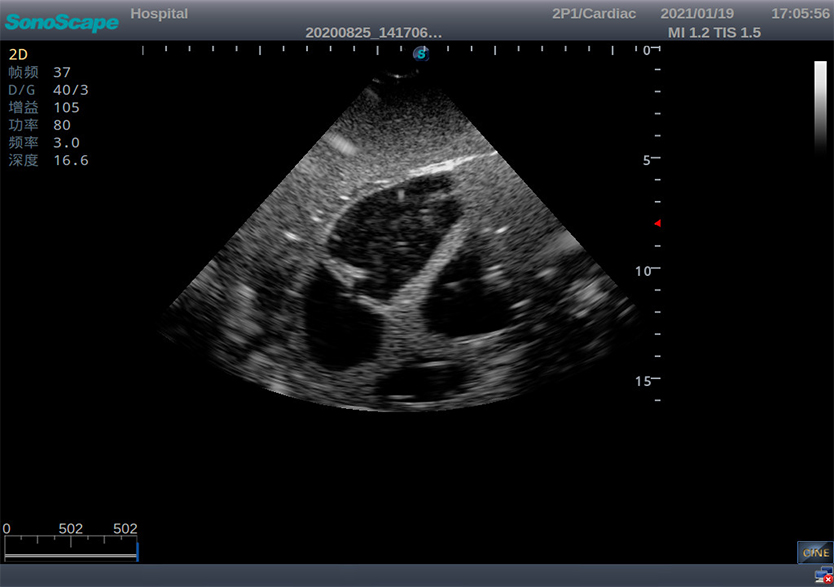Click the power (功率) value 80
This screenshot has width=834, height=587.
62,125
